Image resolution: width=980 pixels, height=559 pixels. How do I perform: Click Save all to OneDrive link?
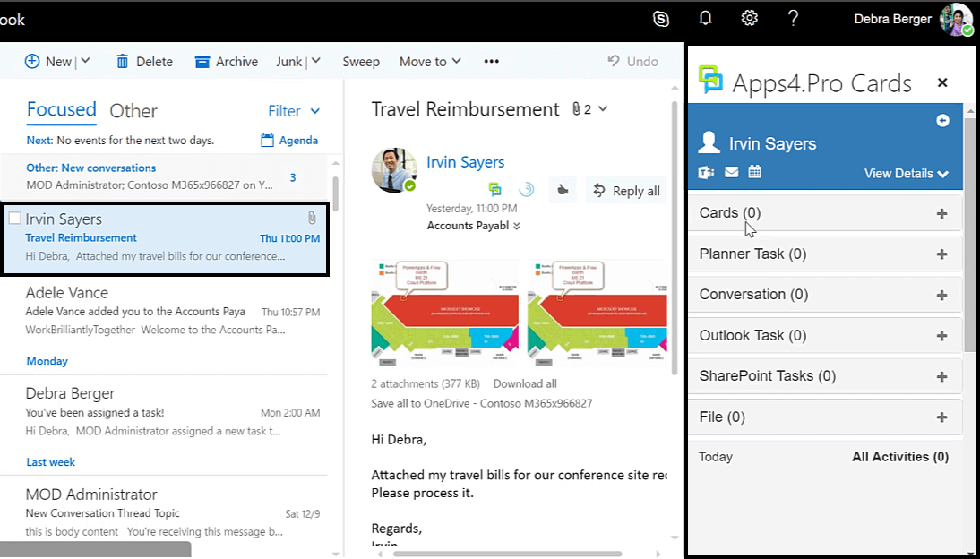click(x=482, y=403)
